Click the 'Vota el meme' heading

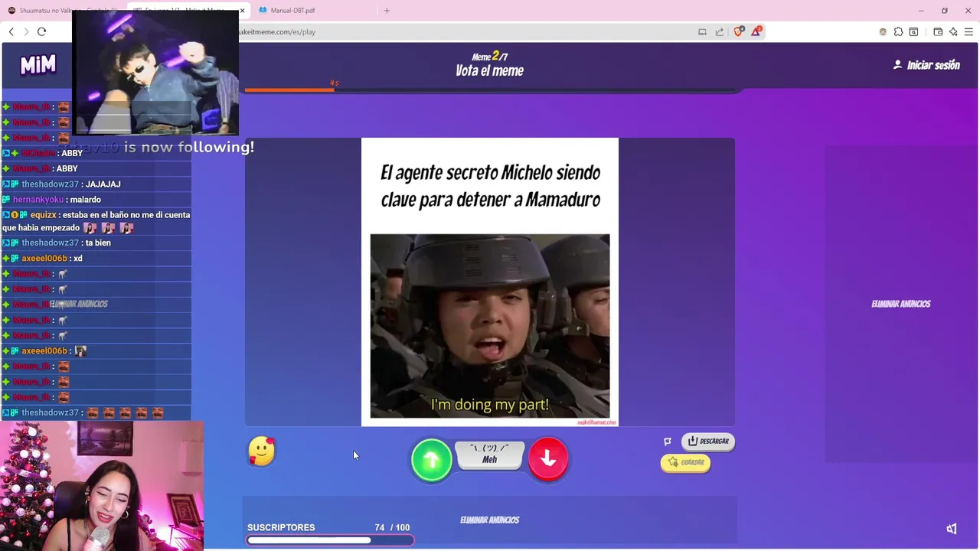pyautogui.click(x=490, y=70)
